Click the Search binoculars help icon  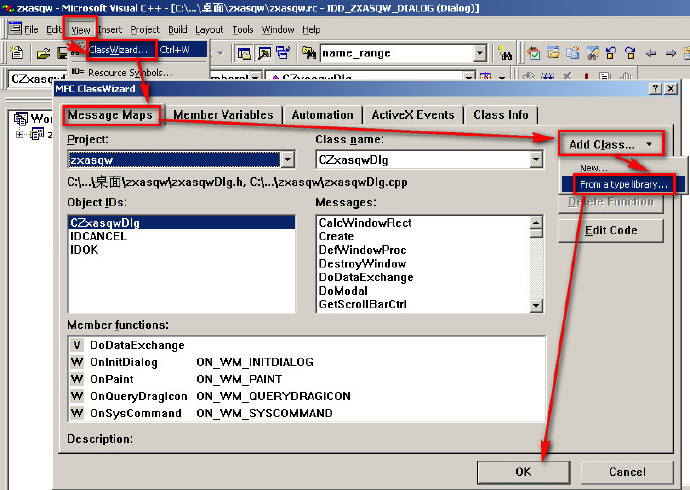[505, 54]
